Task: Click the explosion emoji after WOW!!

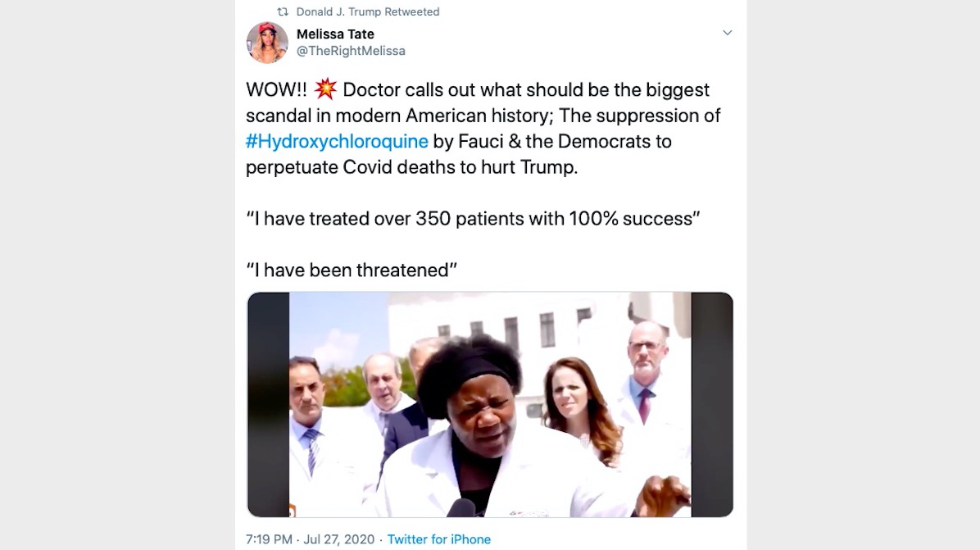Action: 325,89
